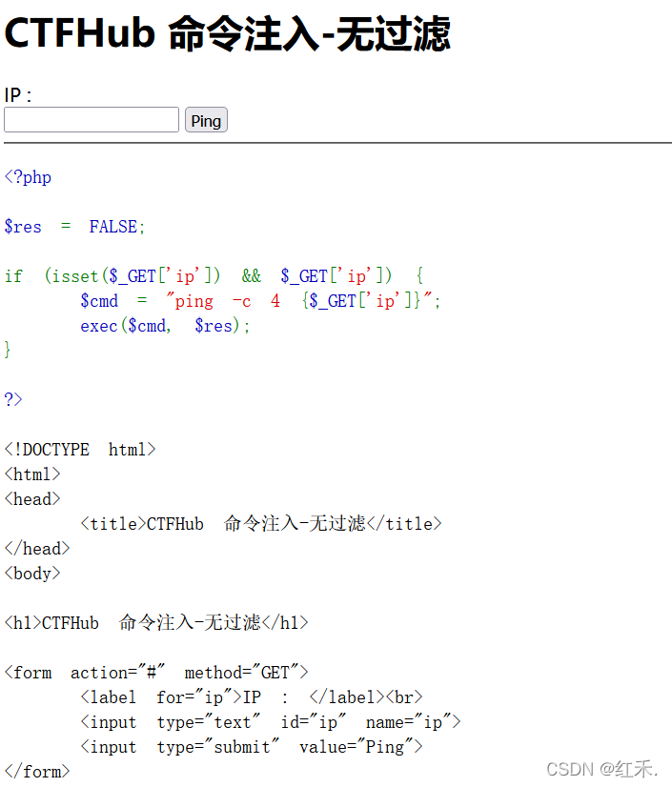The width and height of the screenshot is (672, 787).
Task: Click the 'if (isset($_GET['ip'])' code line
Action: (214, 276)
